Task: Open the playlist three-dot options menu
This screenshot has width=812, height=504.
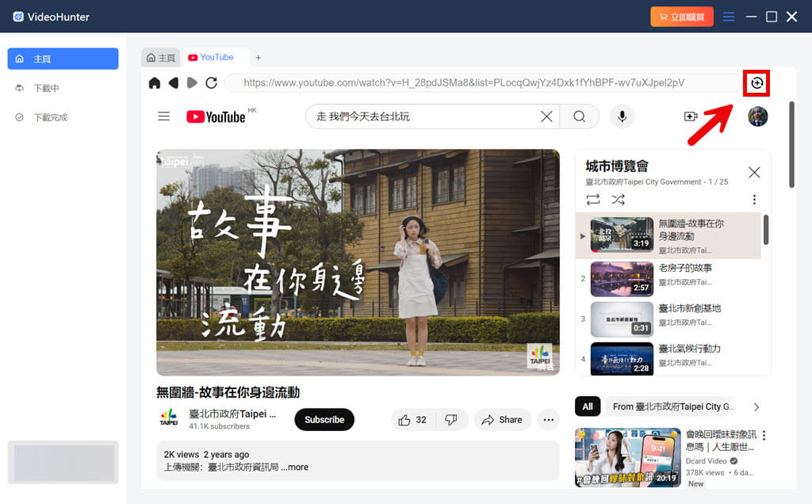Action: [x=754, y=200]
